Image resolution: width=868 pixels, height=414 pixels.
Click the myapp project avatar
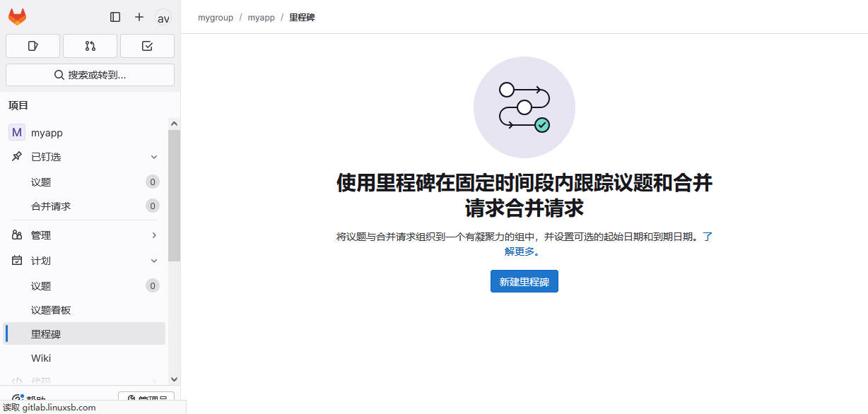[x=17, y=132]
